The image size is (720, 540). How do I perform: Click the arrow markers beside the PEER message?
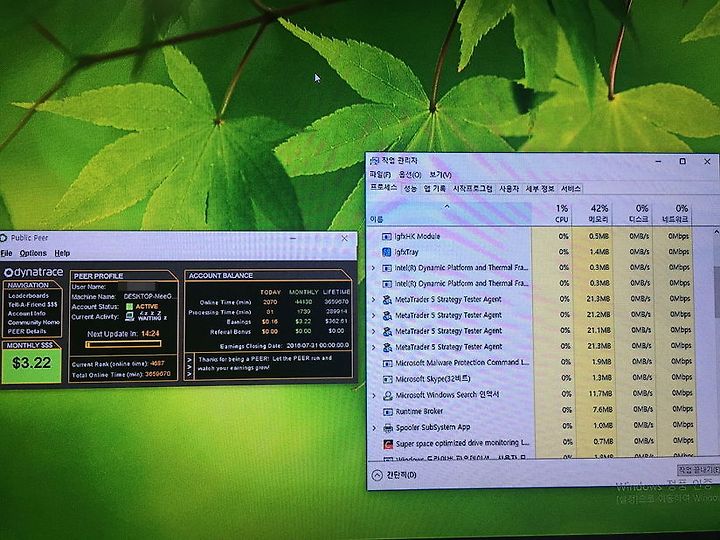tap(189, 368)
